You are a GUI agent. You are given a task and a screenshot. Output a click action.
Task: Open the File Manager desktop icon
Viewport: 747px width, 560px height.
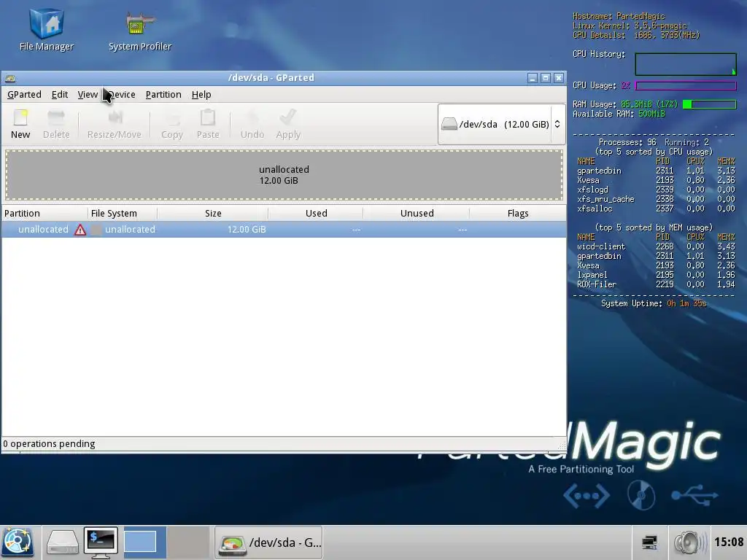coord(47,28)
